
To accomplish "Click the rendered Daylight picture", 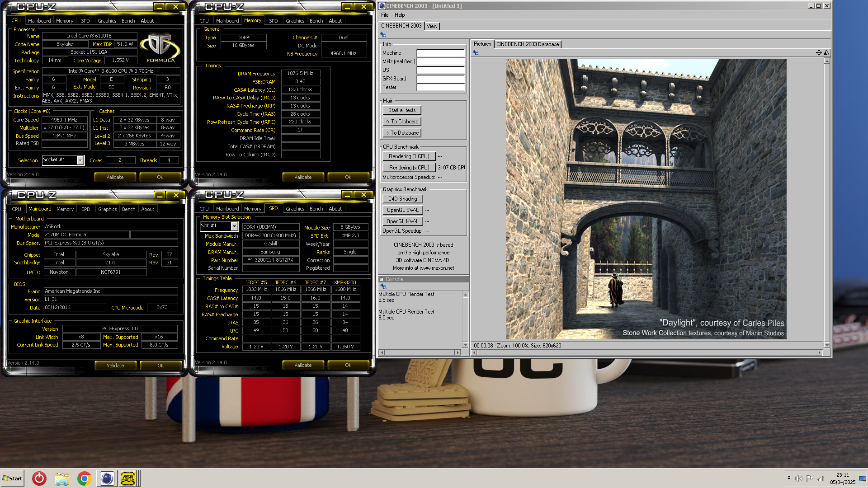I will pyautogui.click(x=646, y=199).
